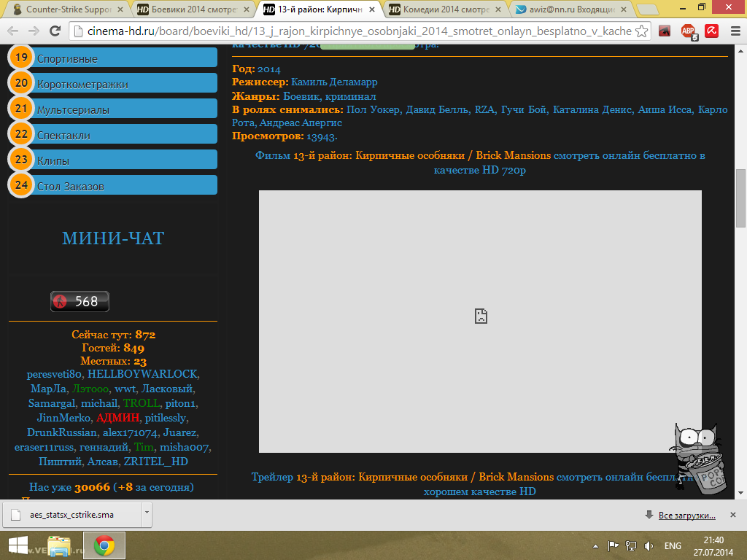The image size is (747, 560).
Task: Show hidden tray icons arrow
Action: (595, 546)
